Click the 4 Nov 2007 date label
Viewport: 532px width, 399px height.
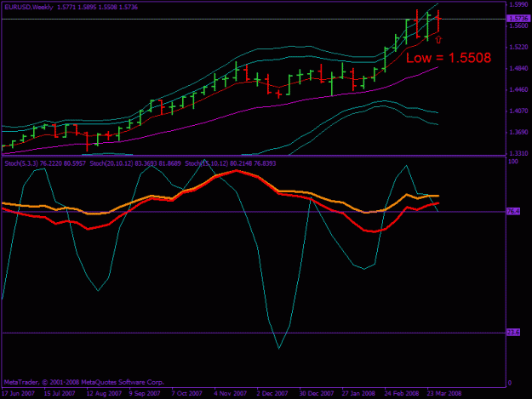230,394
